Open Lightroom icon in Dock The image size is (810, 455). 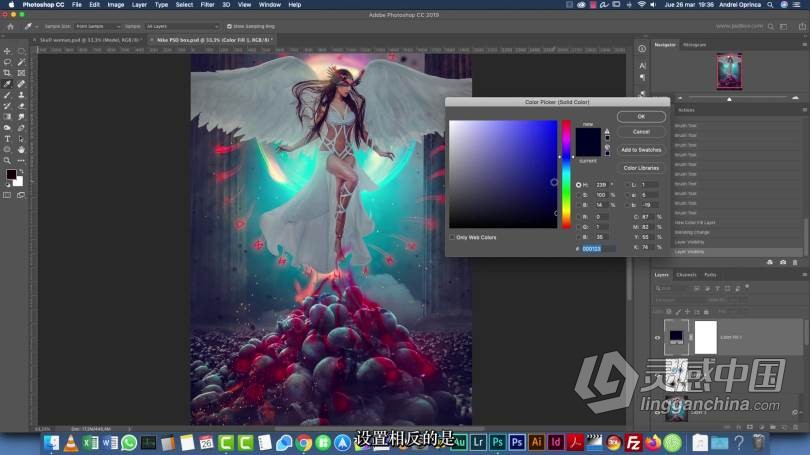[478, 442]
